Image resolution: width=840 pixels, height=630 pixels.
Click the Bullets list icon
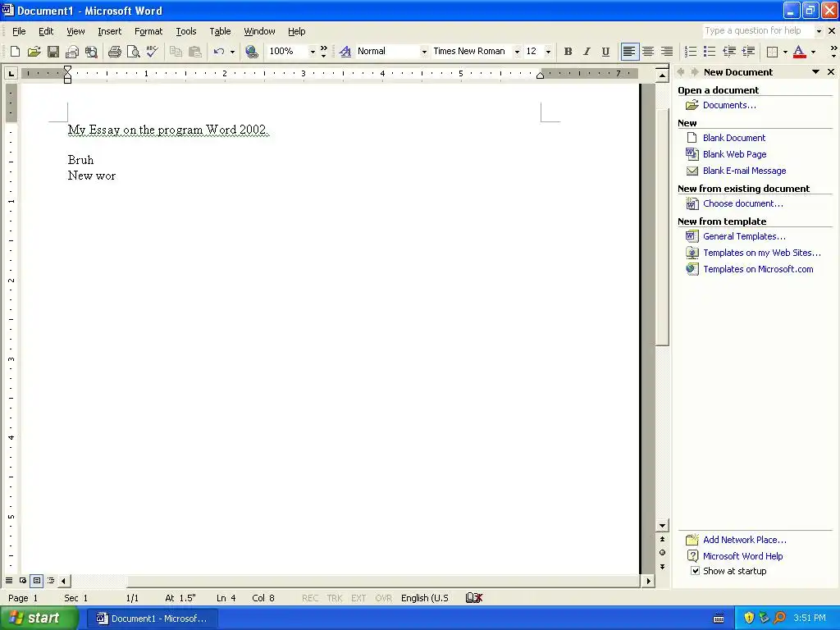(710, 52)
